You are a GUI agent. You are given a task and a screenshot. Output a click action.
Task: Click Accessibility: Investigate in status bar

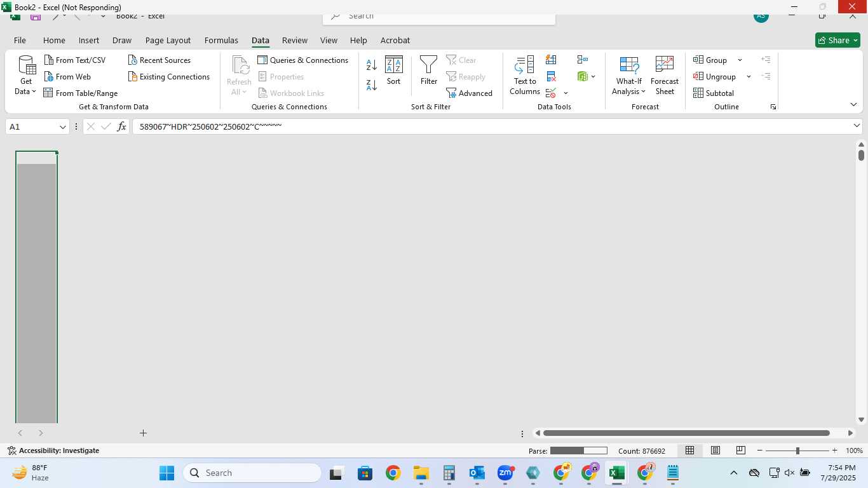coord(53,451)
